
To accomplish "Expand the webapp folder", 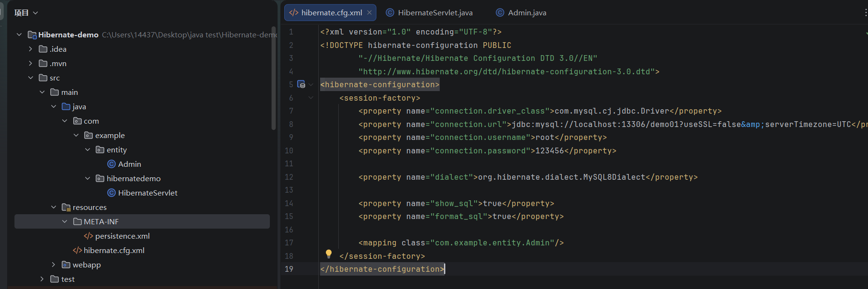I will pos(54,265).
